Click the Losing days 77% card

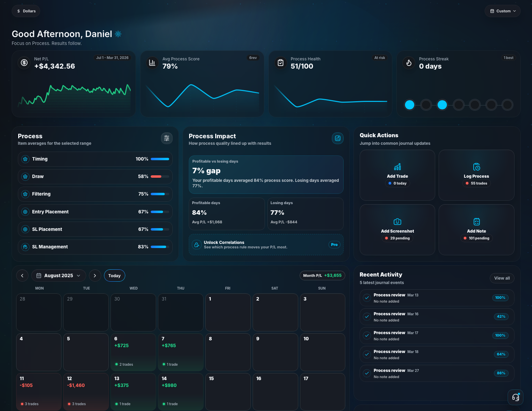point(305,214)
